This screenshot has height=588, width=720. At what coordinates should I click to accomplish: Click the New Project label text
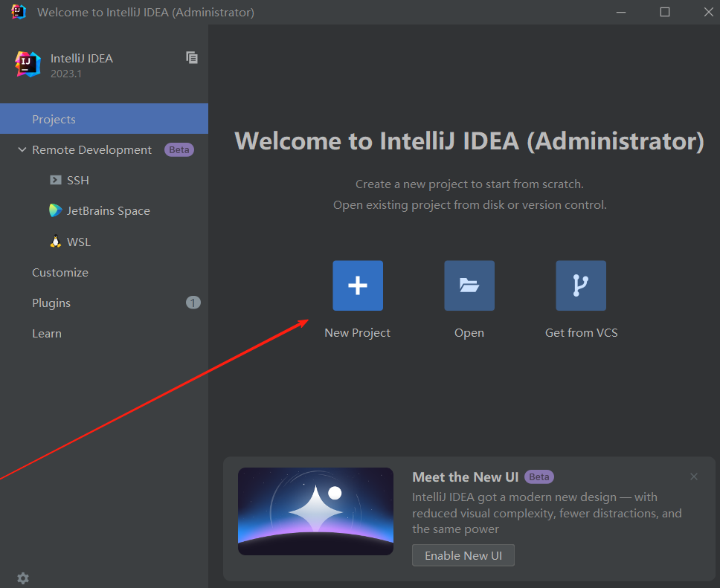357,333
